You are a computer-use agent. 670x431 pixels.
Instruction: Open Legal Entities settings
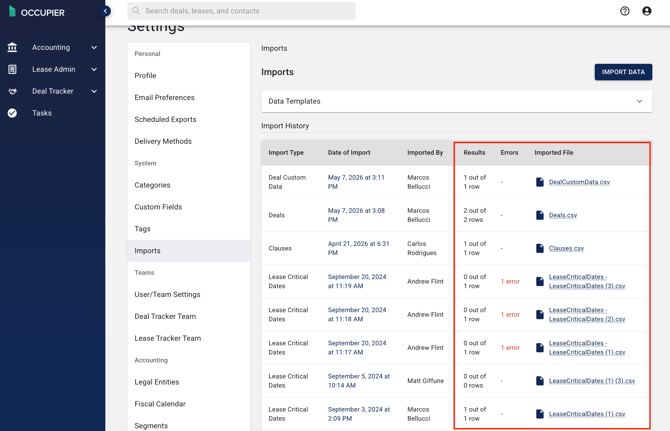point(157,382)
